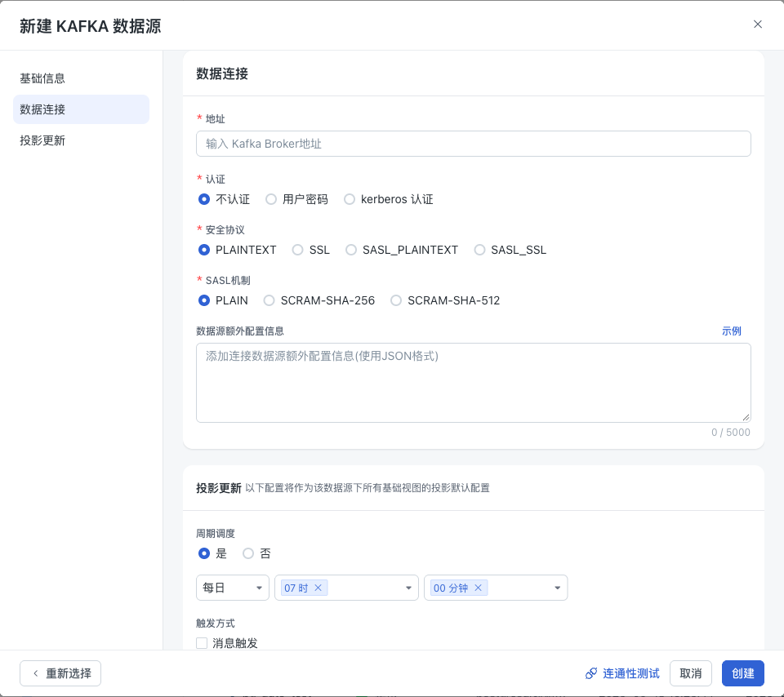Select kerberos 认证 option

coord(350,199)
